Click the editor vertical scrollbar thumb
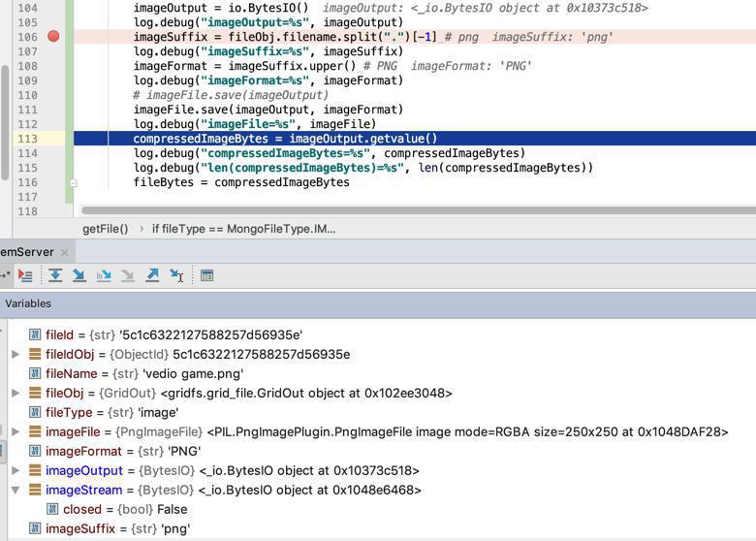The width and height of the screenshot is (756, 541). [5, 122]
